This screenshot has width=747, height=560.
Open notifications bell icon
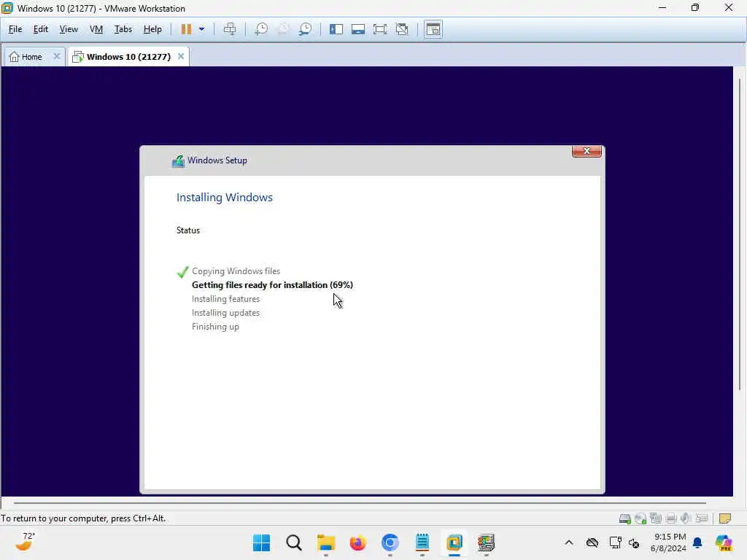(697, 542)
